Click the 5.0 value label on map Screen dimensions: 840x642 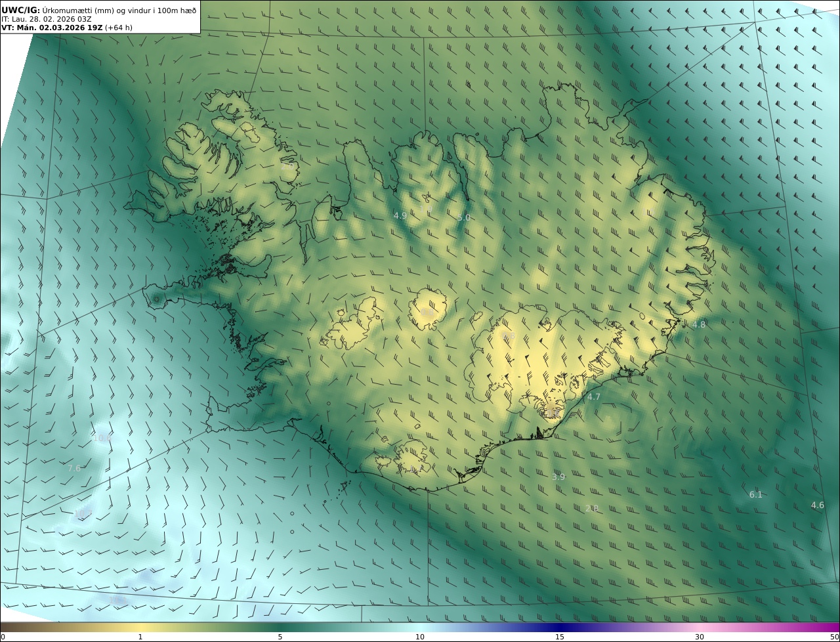point(464,217)
